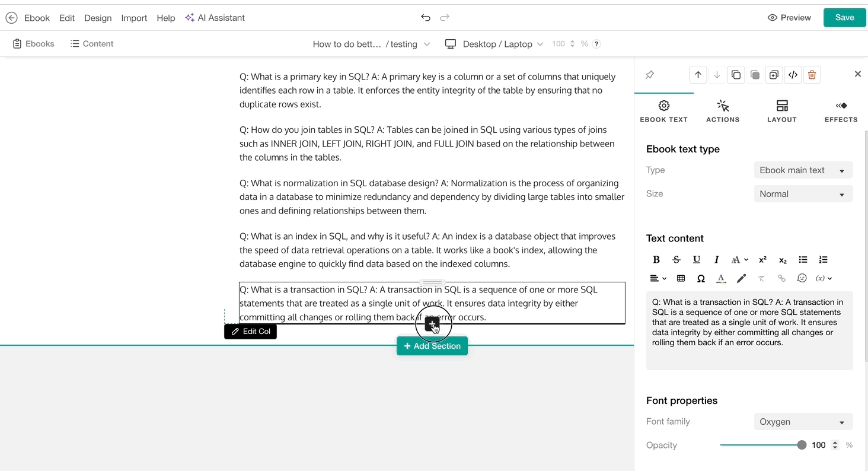Open the Size dropdown set to Normal
The image size is (868, 471).
coord(803,194)
